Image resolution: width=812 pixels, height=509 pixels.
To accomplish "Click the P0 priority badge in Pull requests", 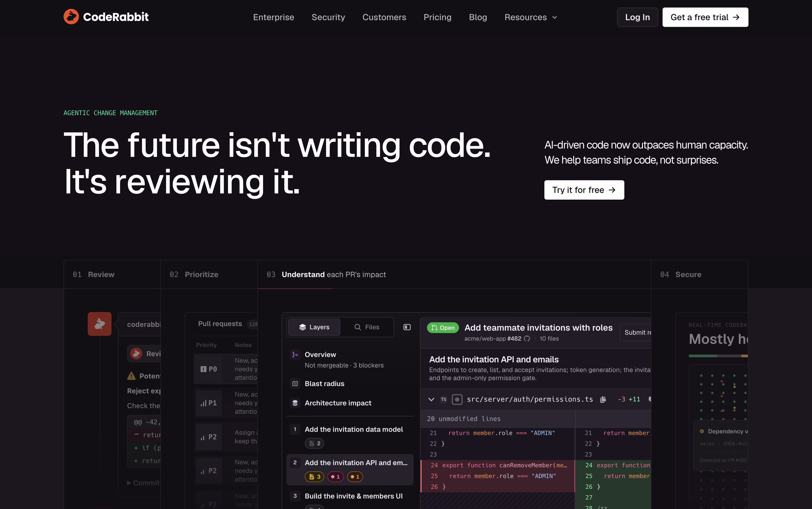I will (x=208, y=369).
